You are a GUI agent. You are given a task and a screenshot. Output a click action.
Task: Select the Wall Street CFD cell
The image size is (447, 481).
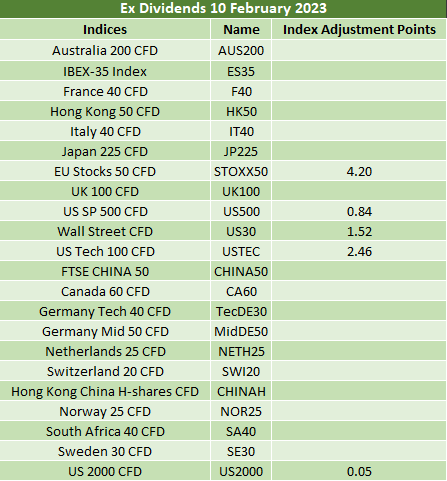105,231
